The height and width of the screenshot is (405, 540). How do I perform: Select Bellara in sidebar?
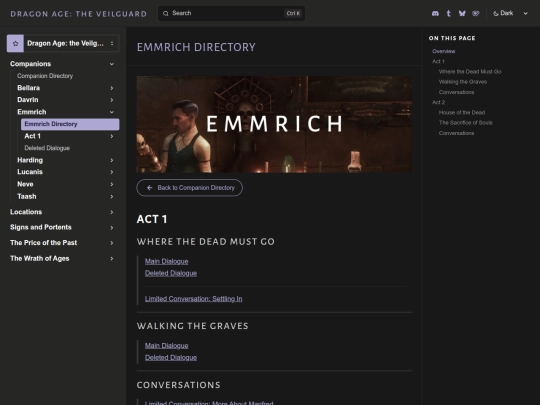tap(28, 88)
